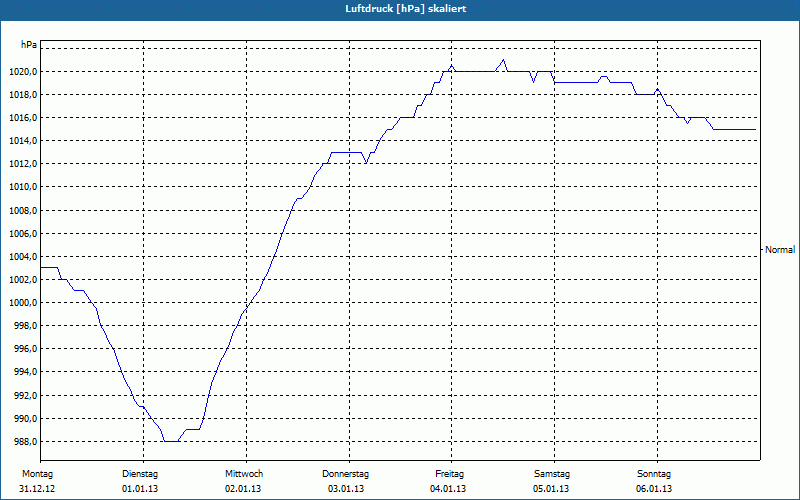The height and width of the screenshot is (500, 800).
Task: Click the 1006,0 axis value
Action: click(x=23, y=234)
